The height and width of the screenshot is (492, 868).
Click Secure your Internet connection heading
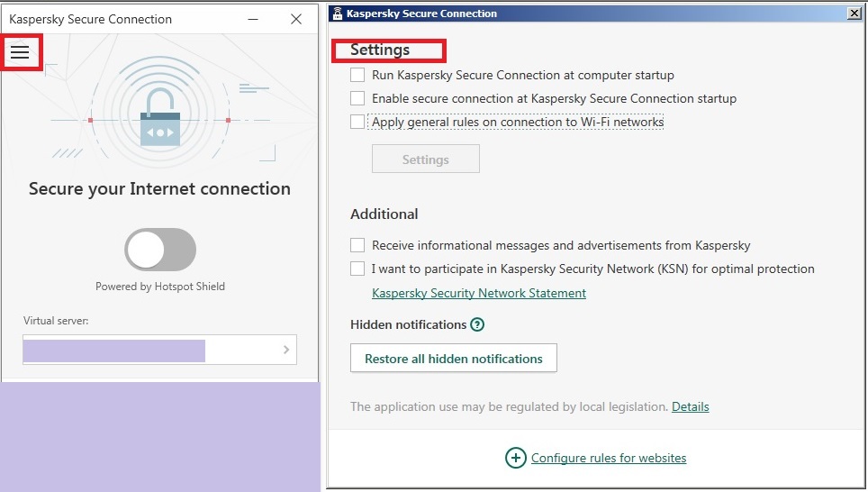[159, 189]
